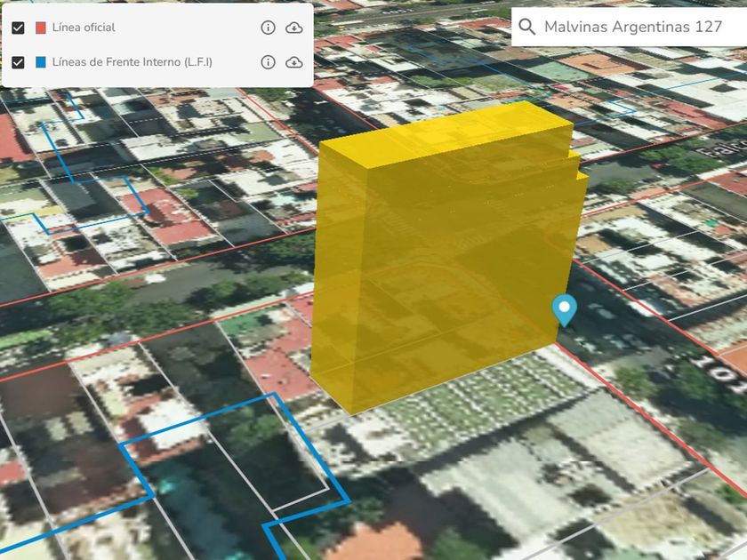Download the Línea oficial layer
This screenshot has height=560, width=747.
coord(293,28)
